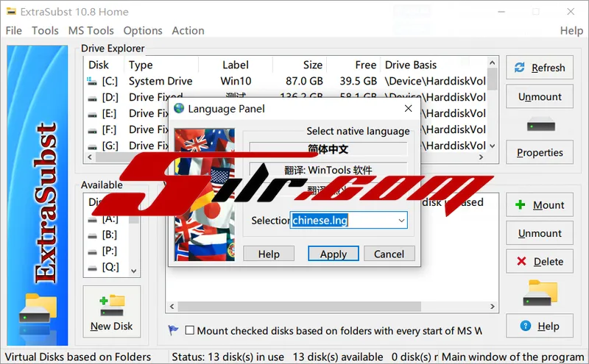The image size is (589, 364).
Task: Click the flags image in Language Panel
Action: click(205, 194)
